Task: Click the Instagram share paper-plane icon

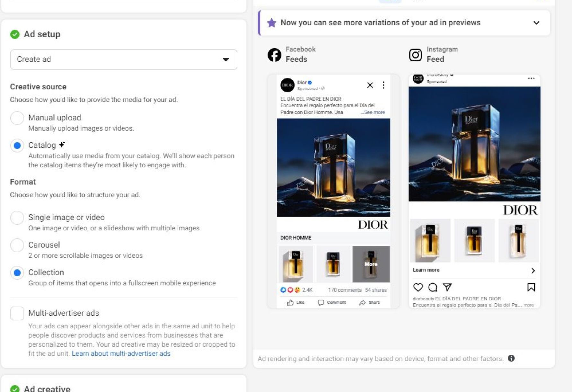Action: [x=447, y=287]
